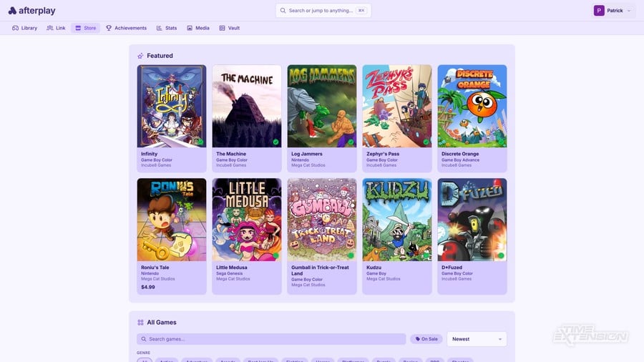Click the Log Jammers title

tap(307, 154)
